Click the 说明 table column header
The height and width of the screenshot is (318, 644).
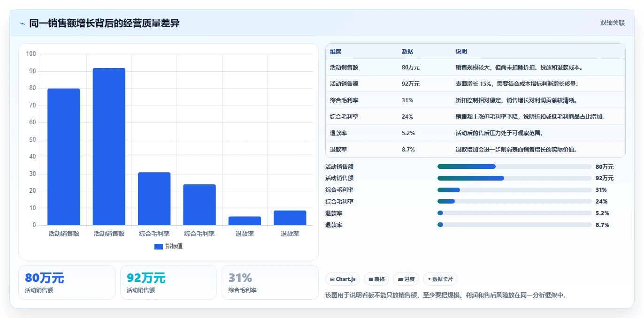461,52
